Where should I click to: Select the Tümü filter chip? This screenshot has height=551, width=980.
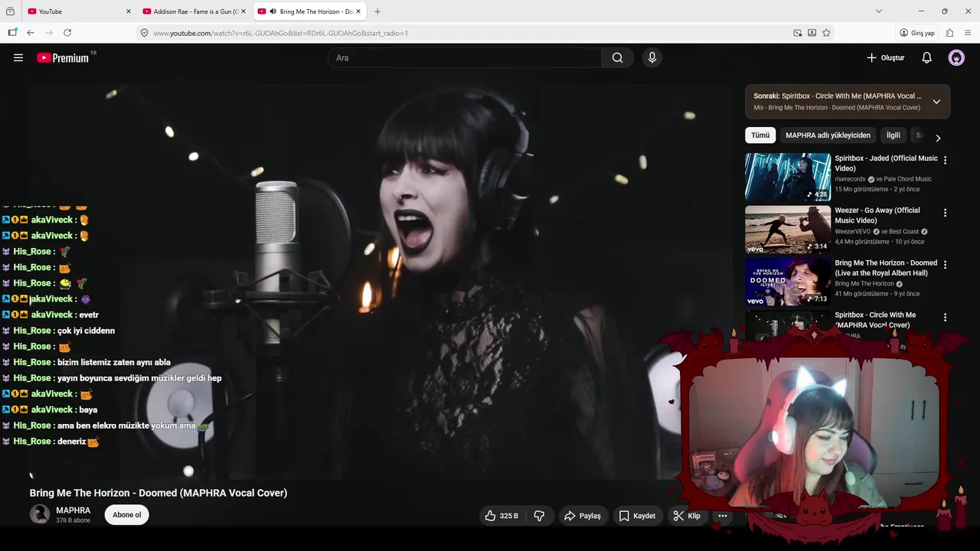pos(760,135)
